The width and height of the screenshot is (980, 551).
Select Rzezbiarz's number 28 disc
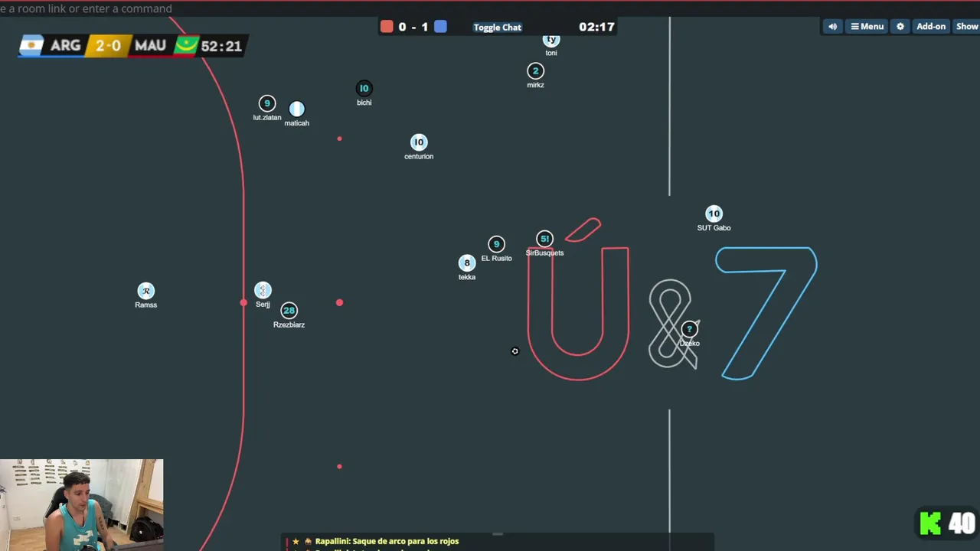pos(289,310)
